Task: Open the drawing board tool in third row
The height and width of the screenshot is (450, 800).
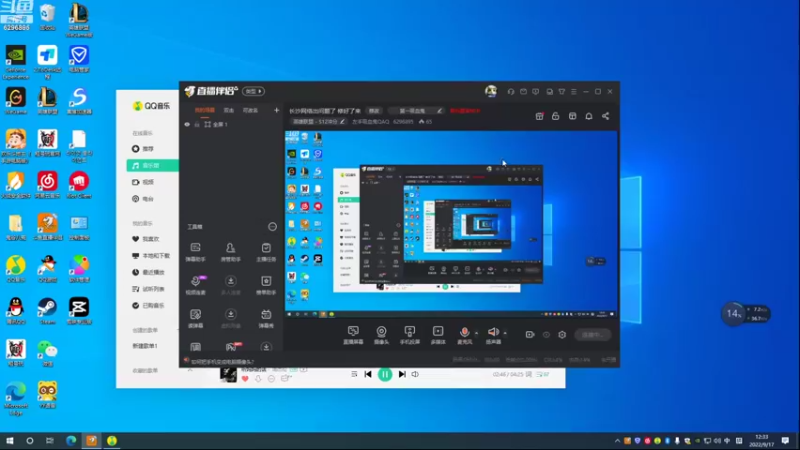Action: click(x=195, y=318)
